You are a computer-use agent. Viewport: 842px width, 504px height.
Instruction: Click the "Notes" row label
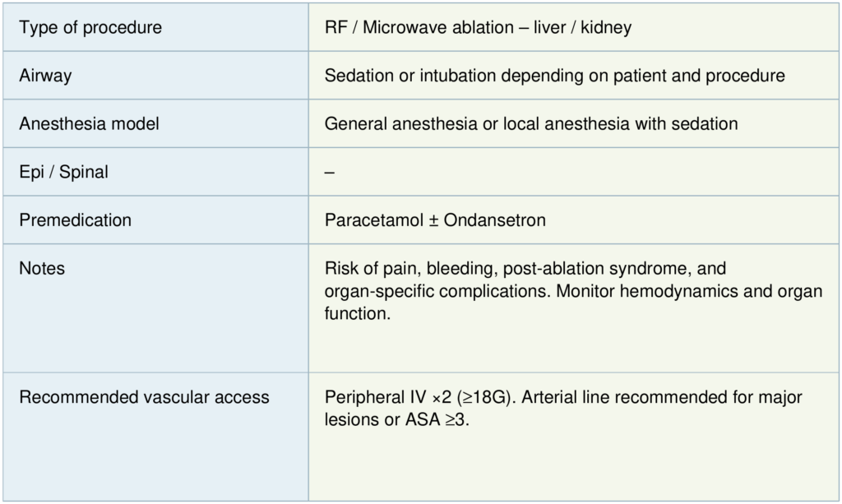42,269
